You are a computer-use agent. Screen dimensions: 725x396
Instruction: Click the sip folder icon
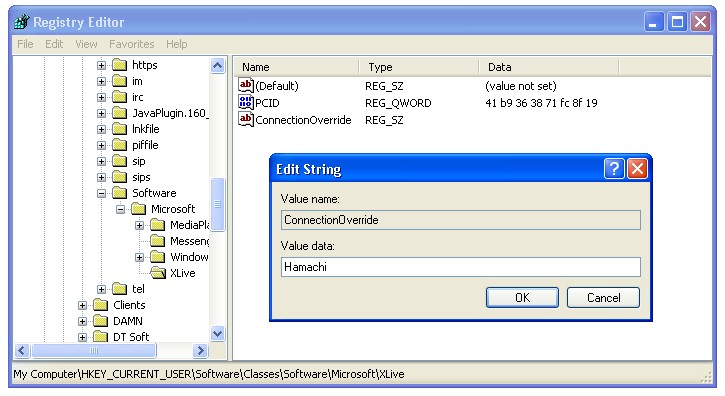120,161
